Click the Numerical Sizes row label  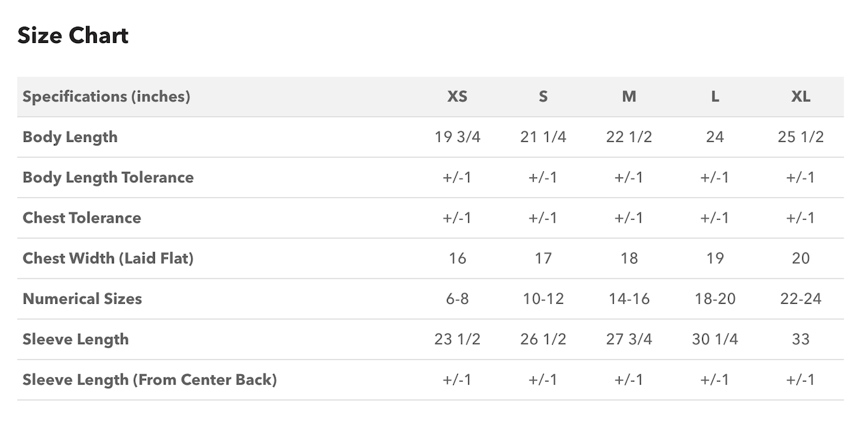pyautogui.click(x=82, y=298)
